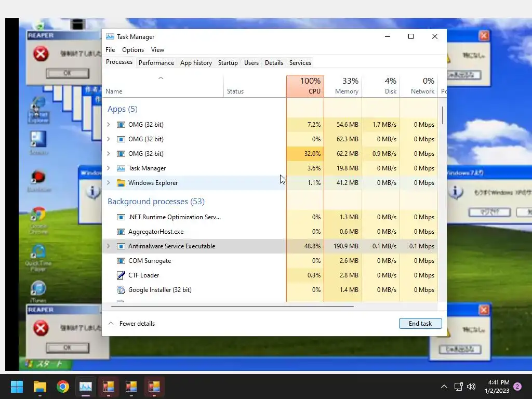
Task: Click OK in the top REAPER dialog
Action: [68, 73]
